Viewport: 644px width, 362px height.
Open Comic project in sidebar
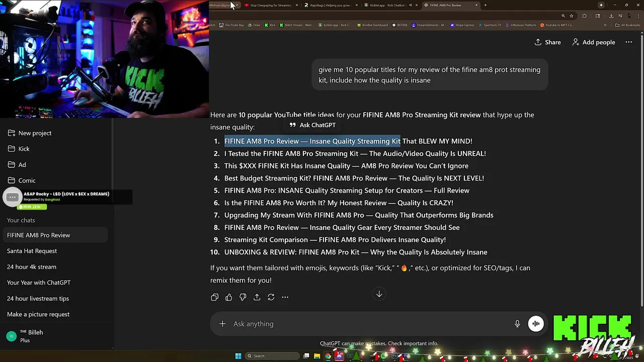tap(55, 180)
